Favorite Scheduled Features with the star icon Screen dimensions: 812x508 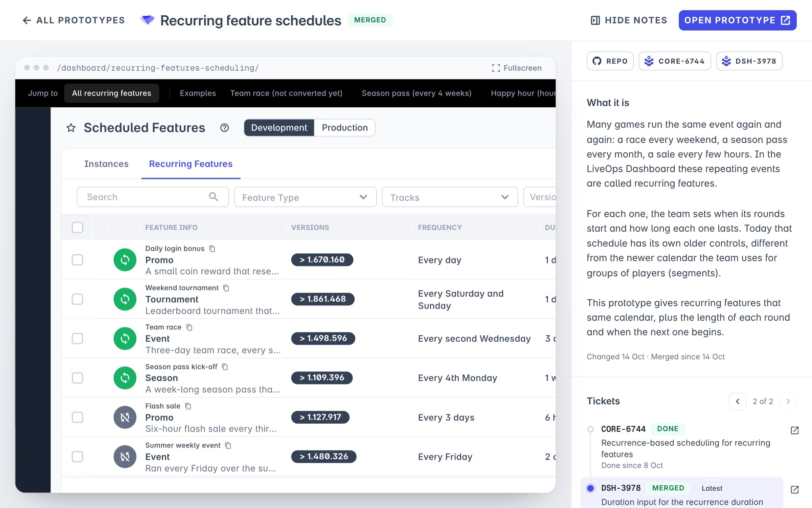point(71,128)
